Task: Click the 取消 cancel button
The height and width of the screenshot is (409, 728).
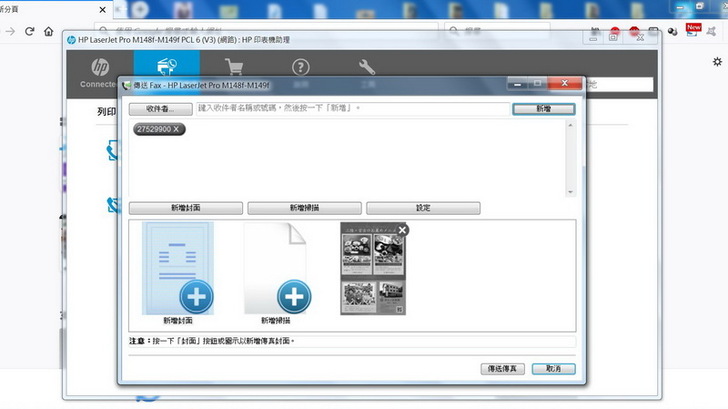Action: pos(553,369)
